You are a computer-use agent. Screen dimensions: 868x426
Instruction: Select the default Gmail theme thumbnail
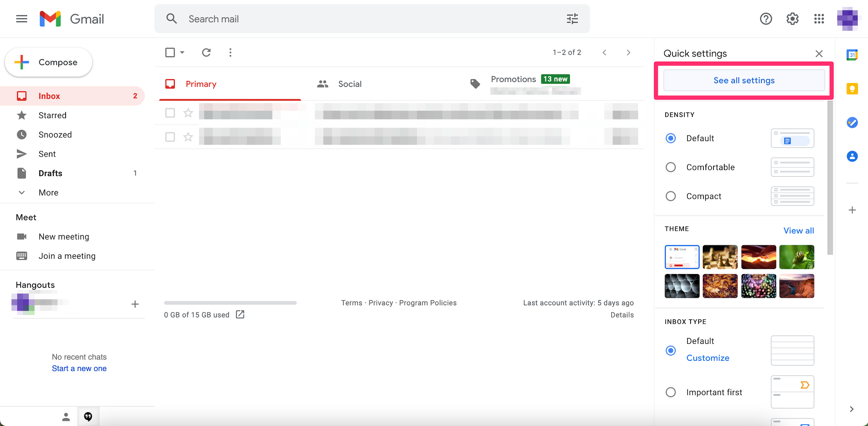click(x=682, y=257)
